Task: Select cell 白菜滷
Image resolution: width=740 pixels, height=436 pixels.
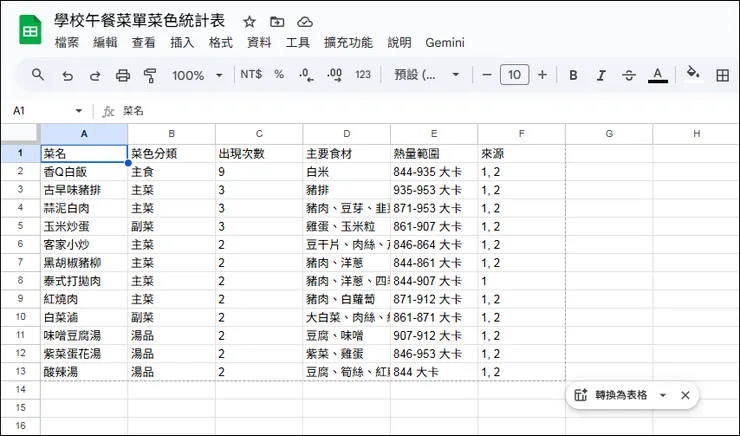Action: (x=84, y=317)
